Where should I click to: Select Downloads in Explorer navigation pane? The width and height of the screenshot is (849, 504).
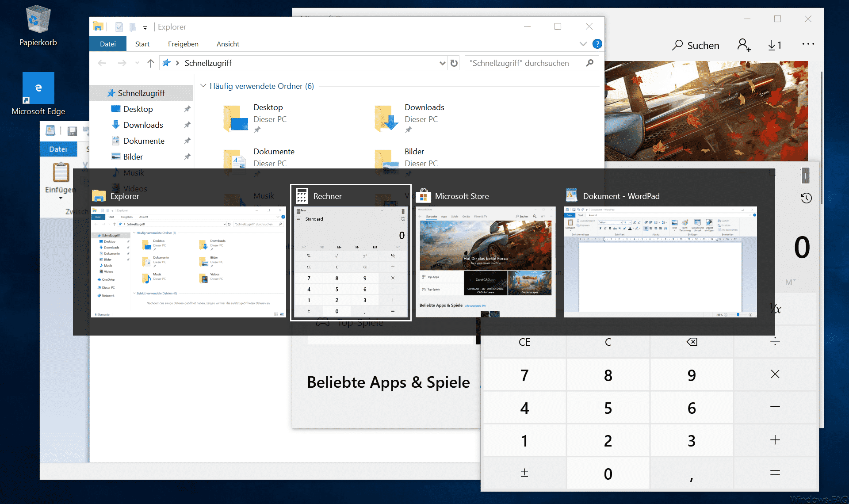pos(143,125)
